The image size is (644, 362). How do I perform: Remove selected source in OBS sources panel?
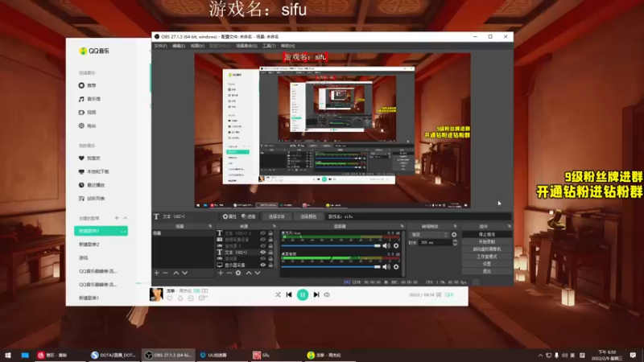pos(229,273)
